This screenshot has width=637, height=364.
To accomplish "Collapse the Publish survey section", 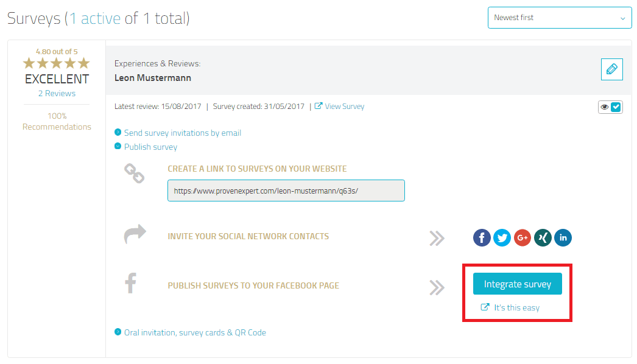I will [150, 147].
